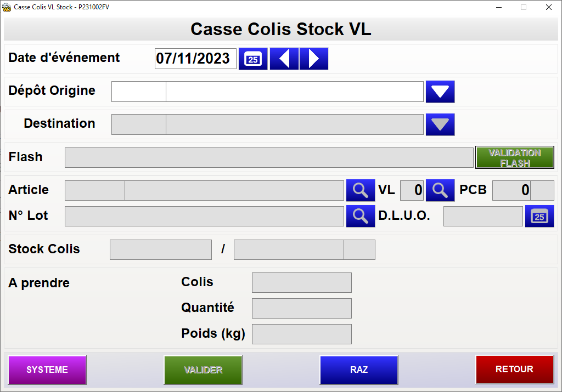
Task: Open the VL search magnifier
Action: 440,190
